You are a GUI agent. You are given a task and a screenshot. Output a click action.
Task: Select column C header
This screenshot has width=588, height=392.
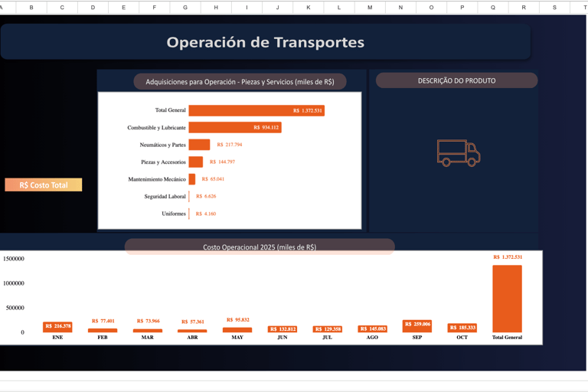tap(62, 8)
